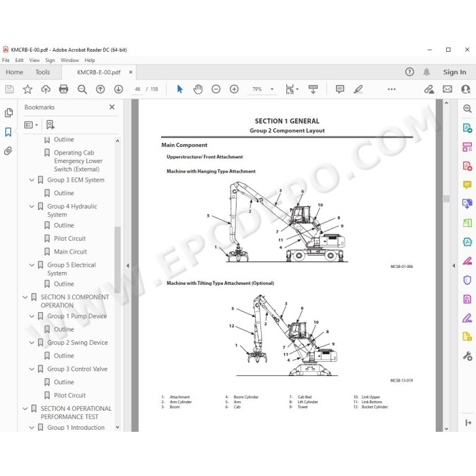Screen dimensions: 476x476
Task: Zoom in with plus button
Action: (x=234, y=89)
